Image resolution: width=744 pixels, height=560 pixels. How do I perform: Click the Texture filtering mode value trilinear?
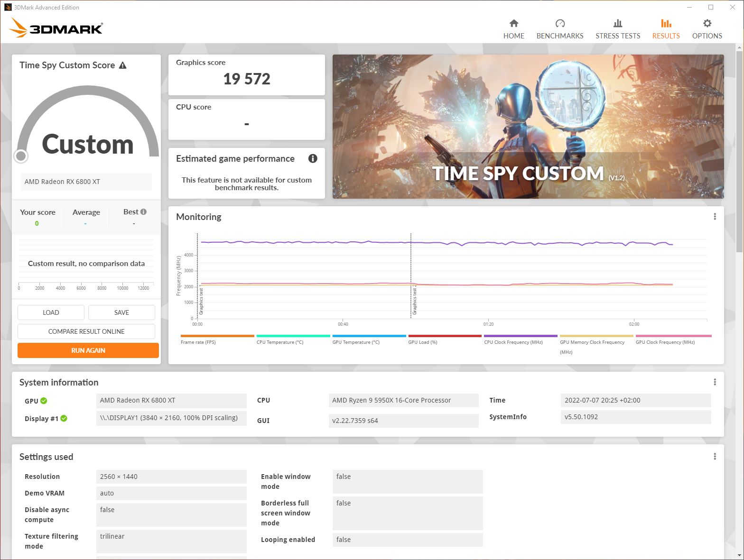point(171,541)
